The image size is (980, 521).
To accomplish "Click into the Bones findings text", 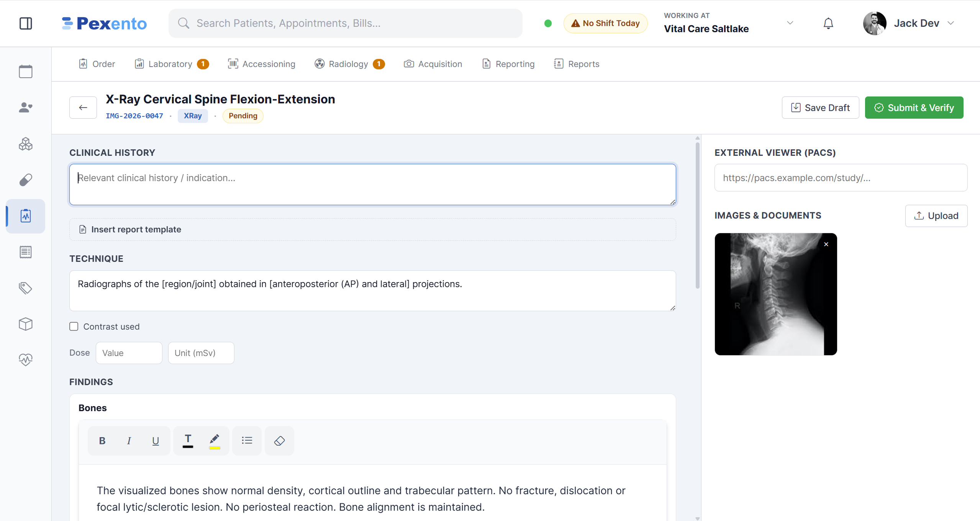I will coord(361,498).
